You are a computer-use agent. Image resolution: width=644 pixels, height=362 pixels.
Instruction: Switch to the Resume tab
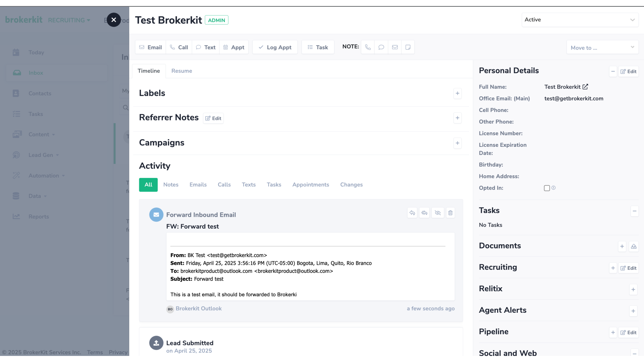pyautogui.click(x=182, y=71)
